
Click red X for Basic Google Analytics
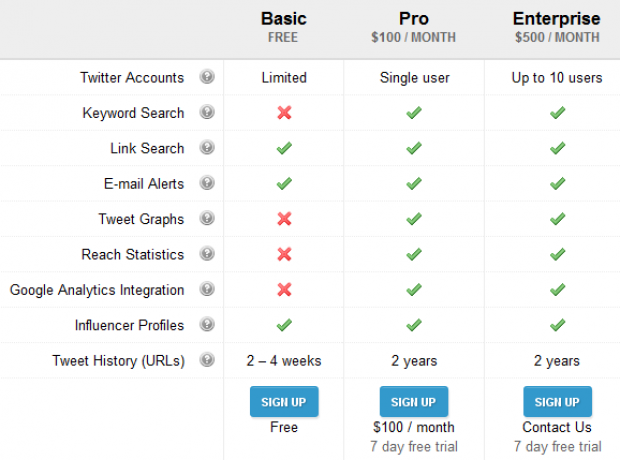284,290
